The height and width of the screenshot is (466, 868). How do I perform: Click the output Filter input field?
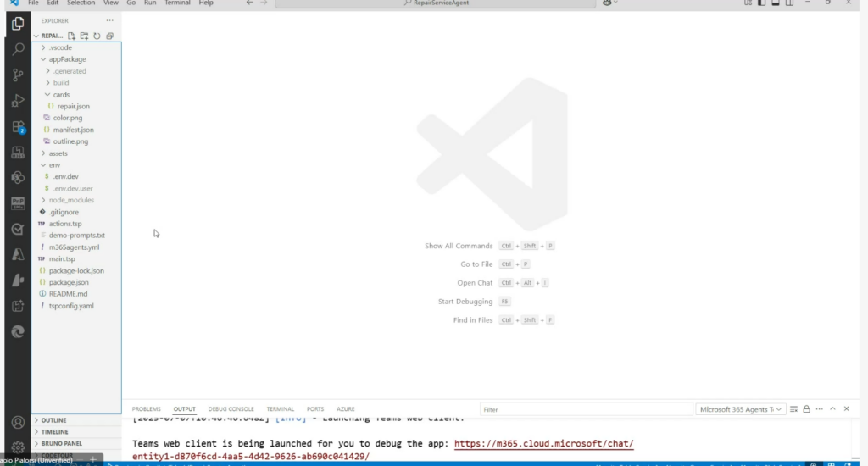tap(587, 409)
